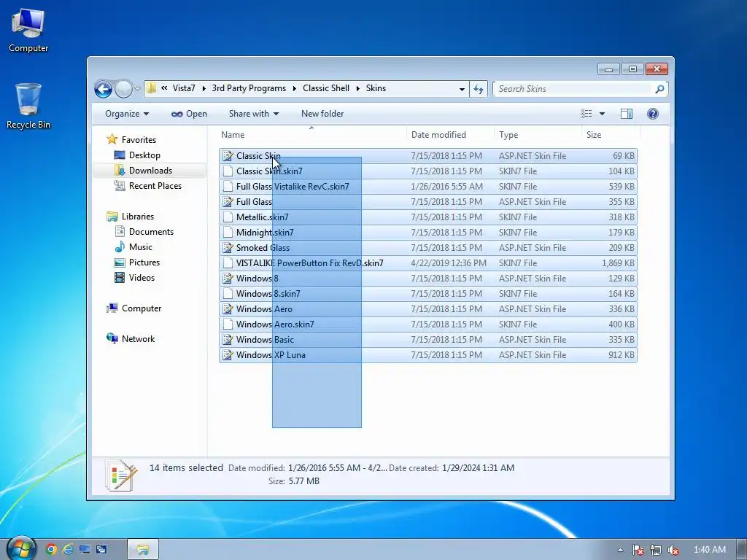
Task: Select the Metallic.skin7 file
Action: tap(427, 217)
